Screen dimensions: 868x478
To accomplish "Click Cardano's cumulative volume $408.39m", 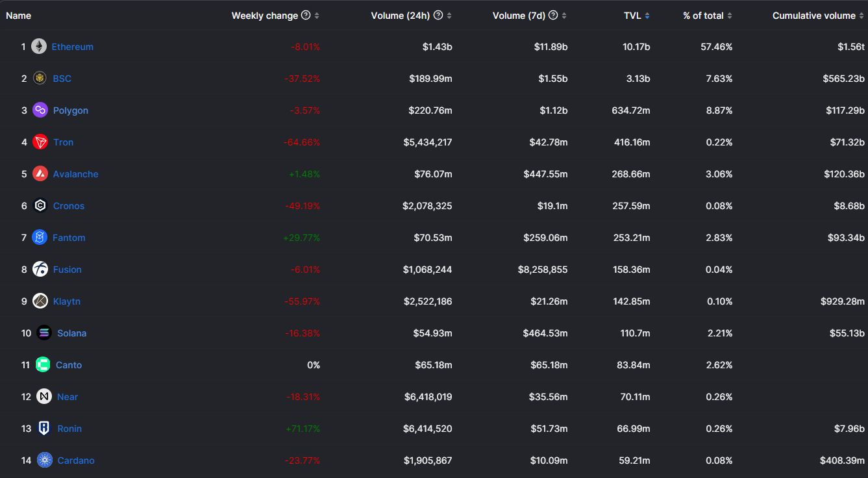I will 843,460.
